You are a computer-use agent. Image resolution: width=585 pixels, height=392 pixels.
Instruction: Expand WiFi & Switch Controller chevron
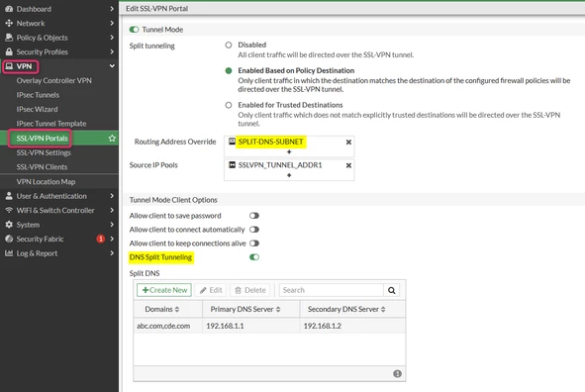click(x=112, y=211)
